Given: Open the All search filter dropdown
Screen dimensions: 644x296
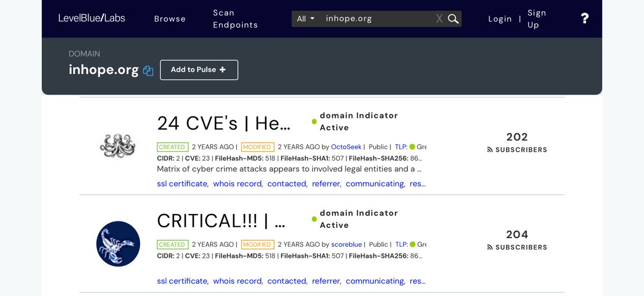Looking at the screenshot, I should click(306, 19).
